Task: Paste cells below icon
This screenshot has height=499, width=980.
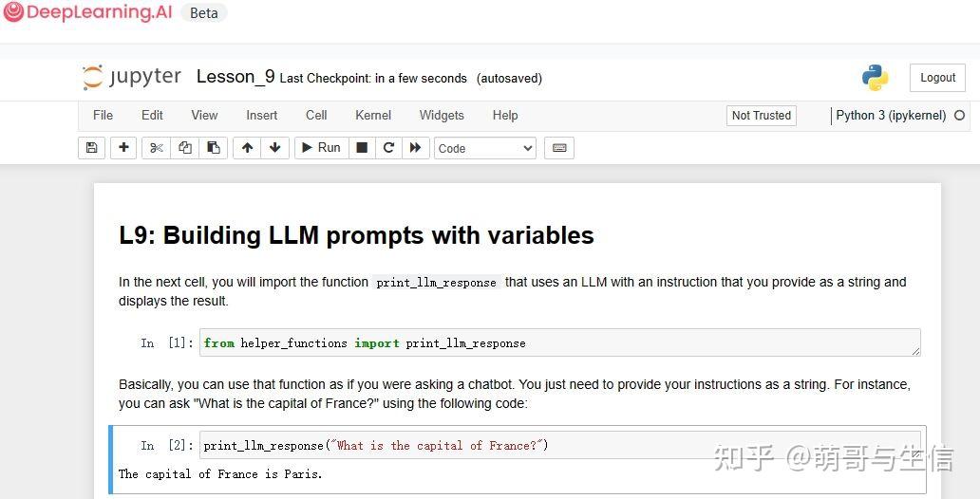Action: [214, 148]
